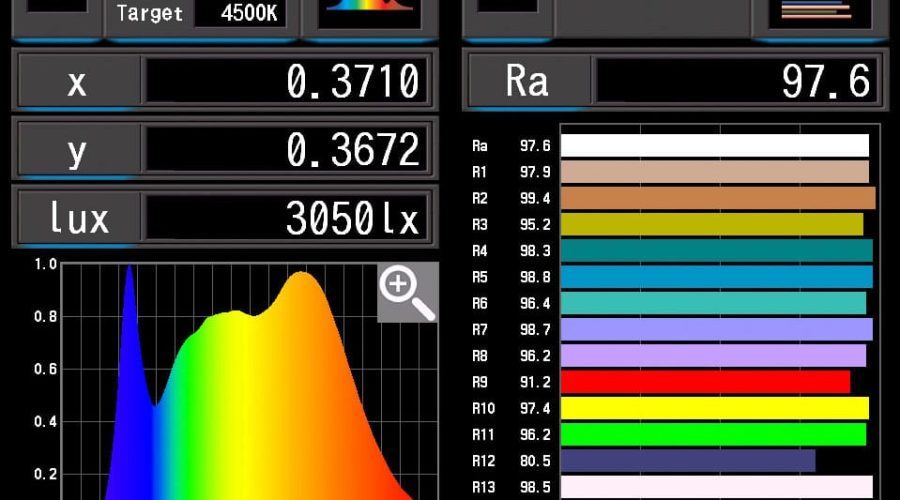Tap the x chromaticity label button
900x500 pixels.
pos(77,82)
